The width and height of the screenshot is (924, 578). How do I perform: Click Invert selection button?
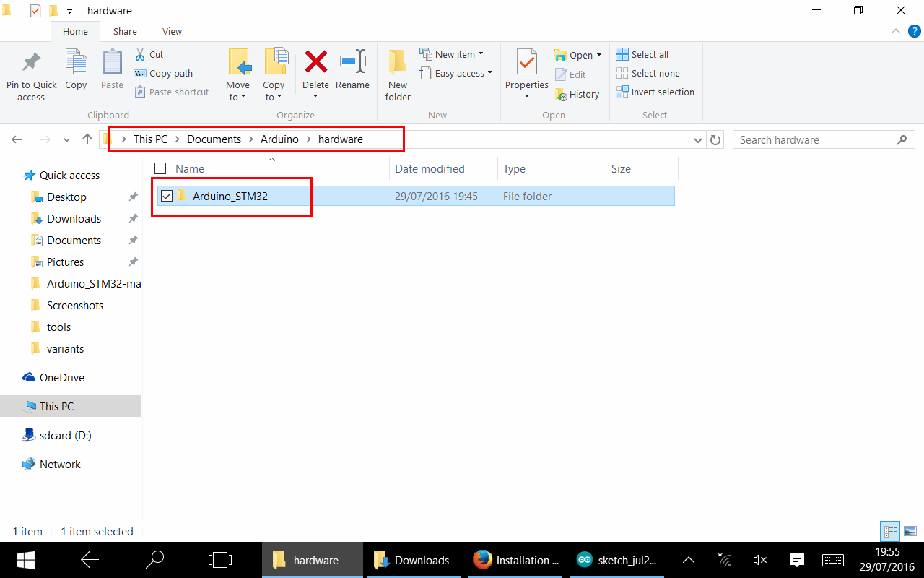click(x=655, y=92)
